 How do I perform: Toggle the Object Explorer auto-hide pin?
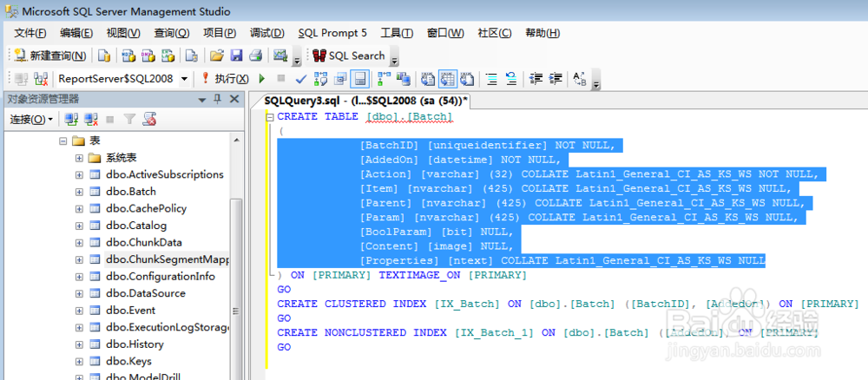click(x=217, y=99)
